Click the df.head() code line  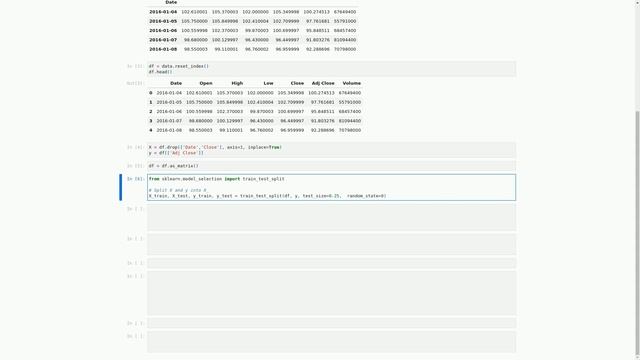pos(160,72)
